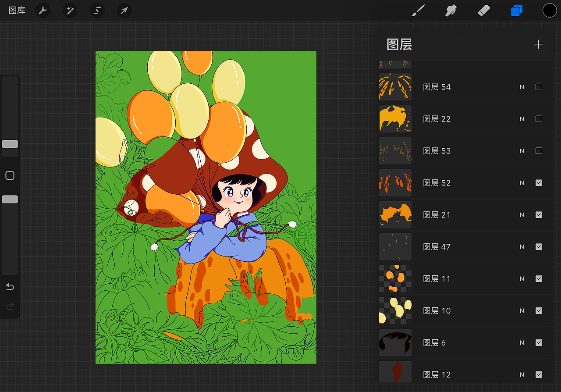The width and height of the screenshot is (561, 392).
Task: Hide layer 图层 10
Action: click(539, 311)
